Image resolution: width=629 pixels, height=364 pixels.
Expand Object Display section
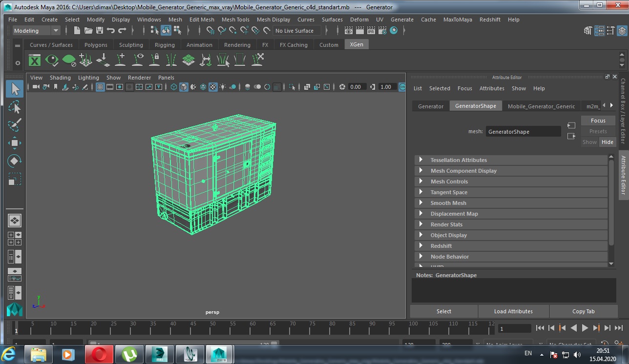tap(511, 235)
